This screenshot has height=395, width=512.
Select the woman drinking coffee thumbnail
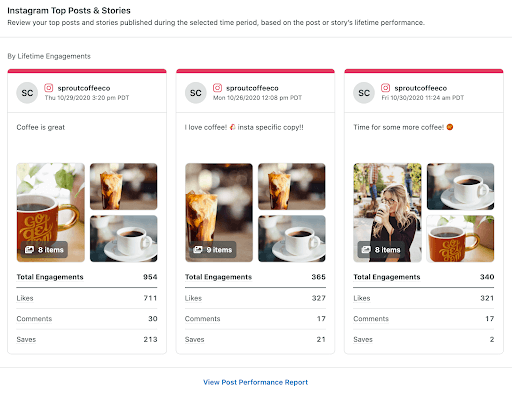[387, 212]
